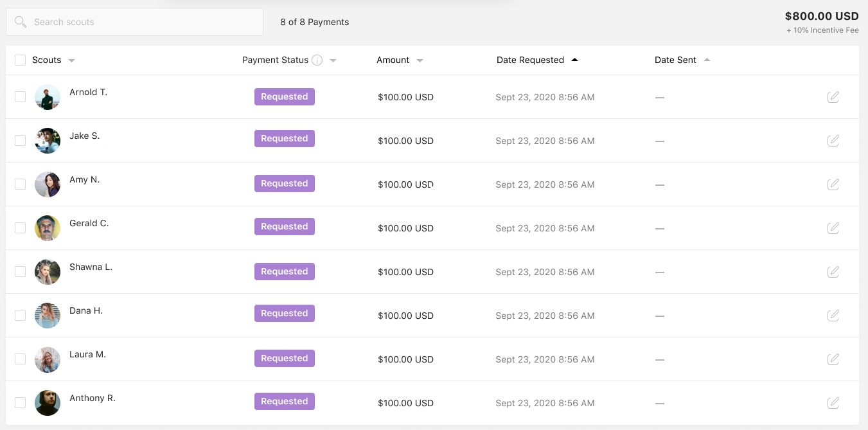Screen dimensions: 868x430
Task: Click the $800.00 USD total
Action: [x=822, y=16]
